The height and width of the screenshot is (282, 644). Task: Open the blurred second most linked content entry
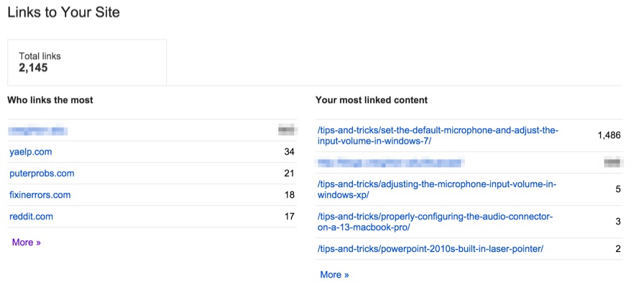coord(390,163)
